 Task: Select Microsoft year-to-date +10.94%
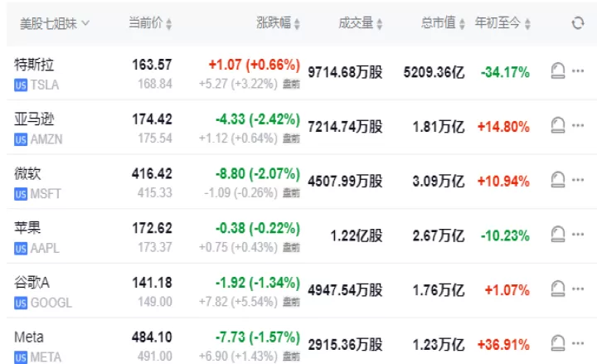[503, 181]
